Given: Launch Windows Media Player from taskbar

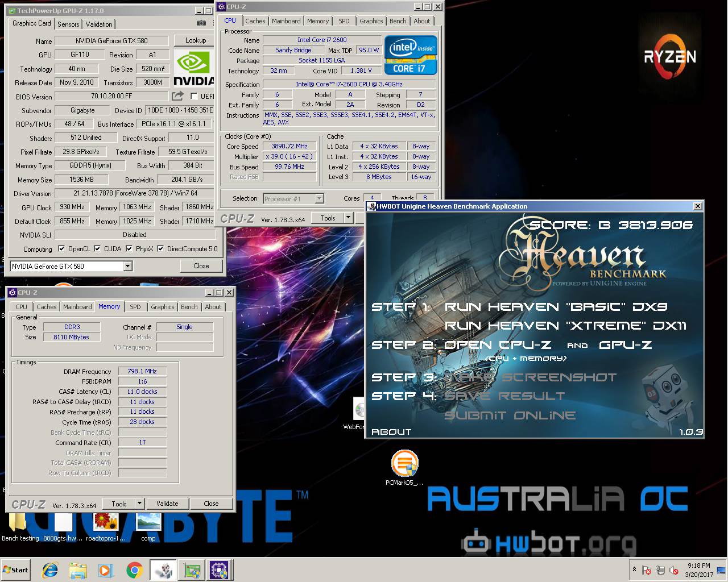Looking at the screenshot, I should point(106,570).
